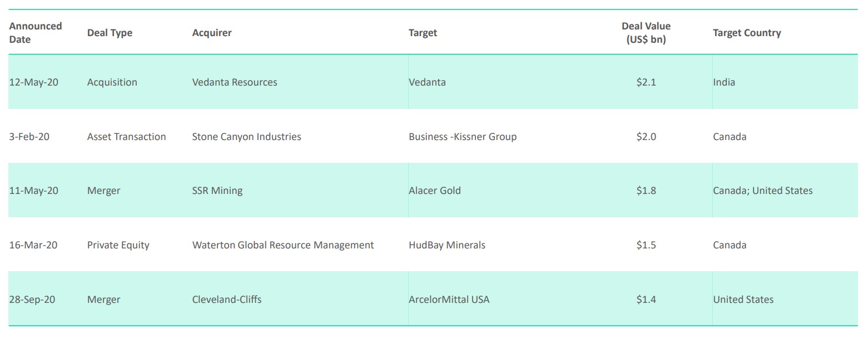Click the Acquirer column header
868x344 pixels.
[212, 33]
